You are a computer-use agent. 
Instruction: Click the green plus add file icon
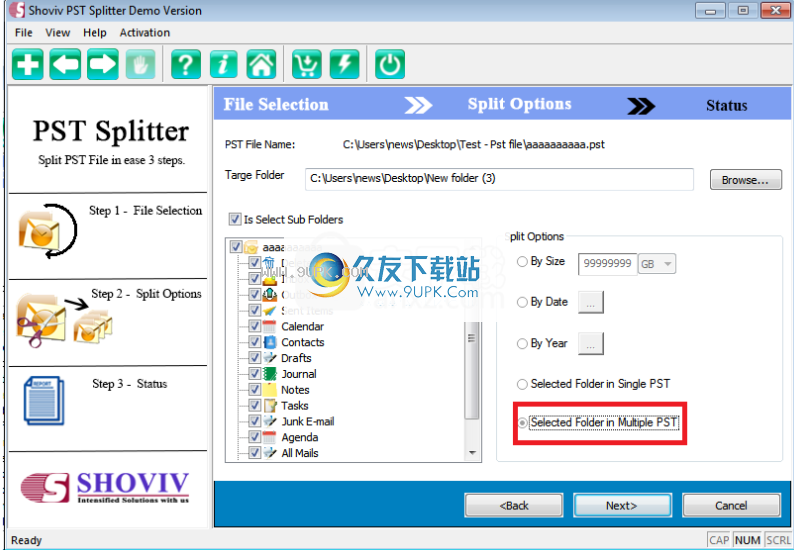click(x=27, y=64)
